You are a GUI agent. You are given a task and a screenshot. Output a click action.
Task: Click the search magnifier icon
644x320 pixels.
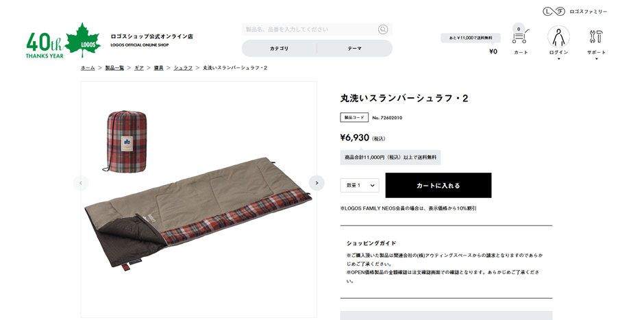383,29
